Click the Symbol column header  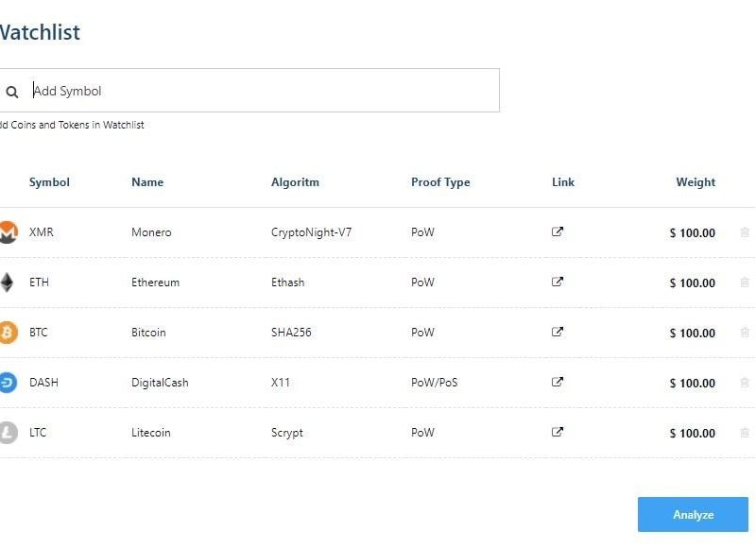[49, 182]
